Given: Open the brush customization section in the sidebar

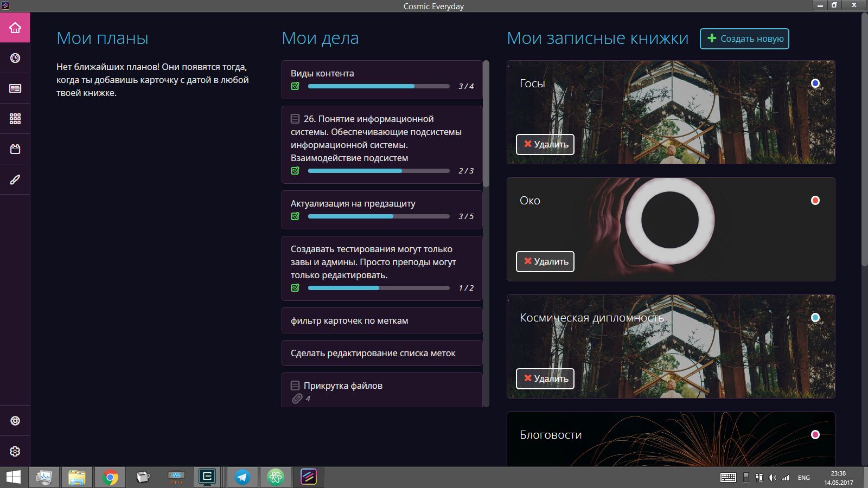Looking at the screenshot, I should click(15, 179).
